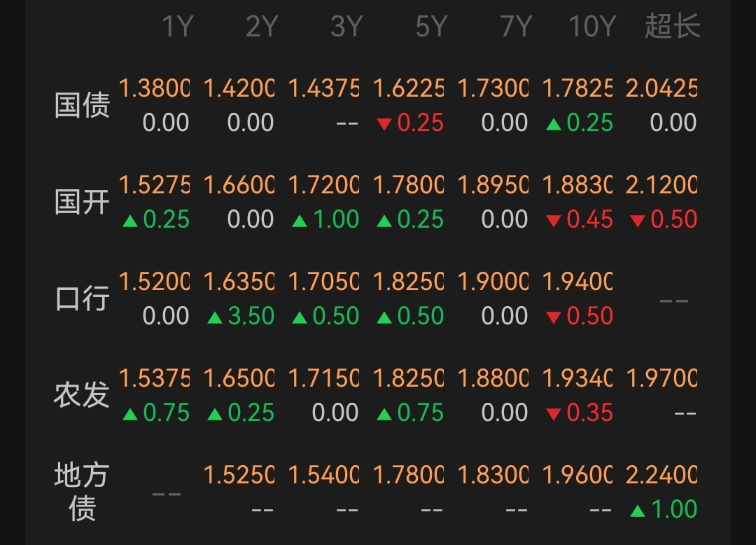756x545 pixels.
Task: Click the green up arrow beside 国开 3Y 1.00
Action: point(300,221)
